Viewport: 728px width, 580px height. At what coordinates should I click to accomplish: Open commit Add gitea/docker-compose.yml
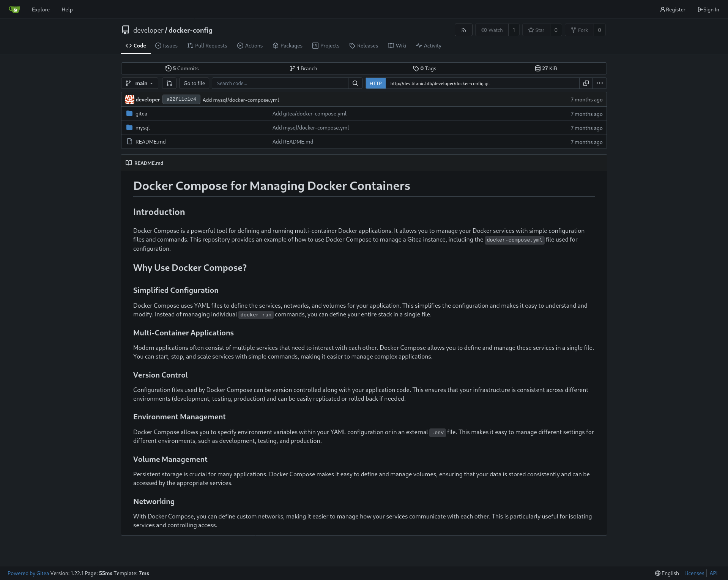309,114
